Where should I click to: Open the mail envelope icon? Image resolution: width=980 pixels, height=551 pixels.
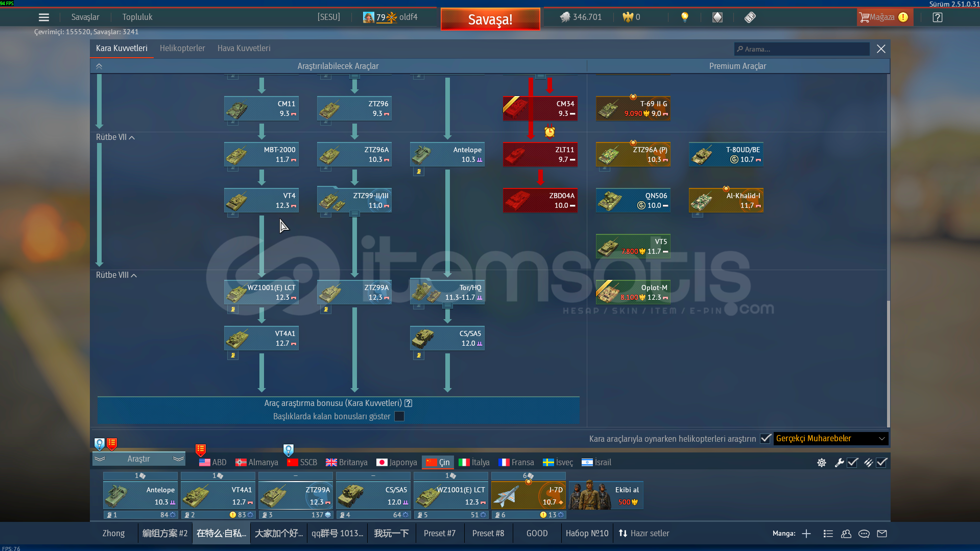pyautogui.click(x=882, y=534)
